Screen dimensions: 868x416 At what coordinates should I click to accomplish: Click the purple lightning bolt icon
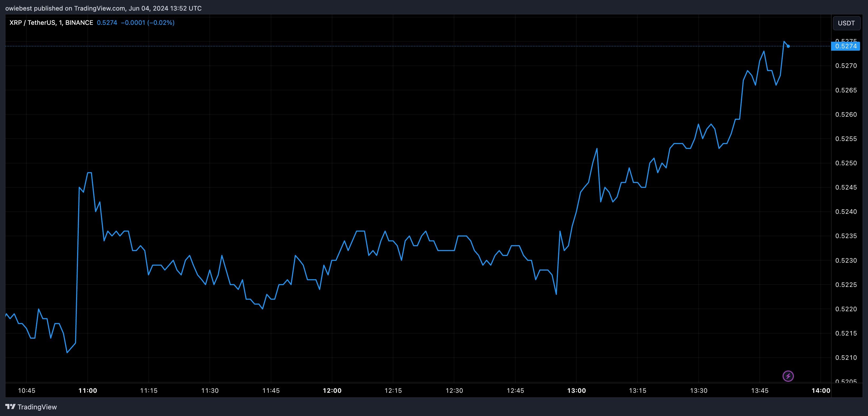pyautogui.click(x=788, y=376)
